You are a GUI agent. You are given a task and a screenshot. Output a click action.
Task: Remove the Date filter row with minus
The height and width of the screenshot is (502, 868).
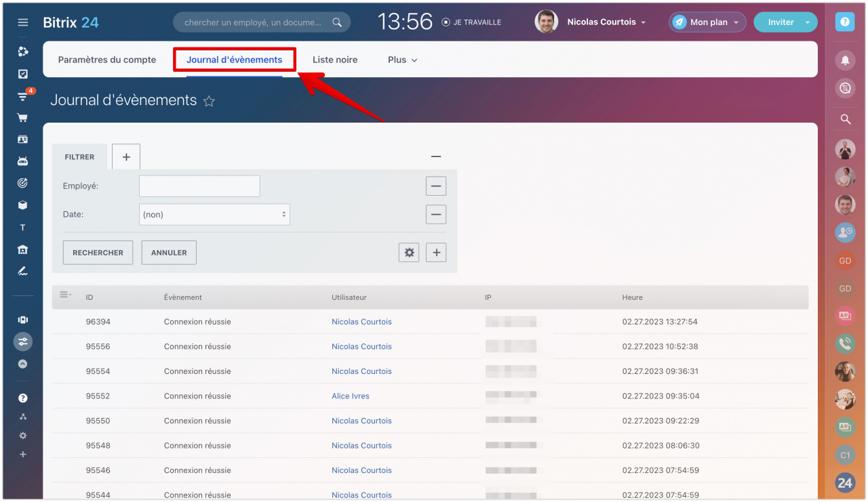coord(435,215)
